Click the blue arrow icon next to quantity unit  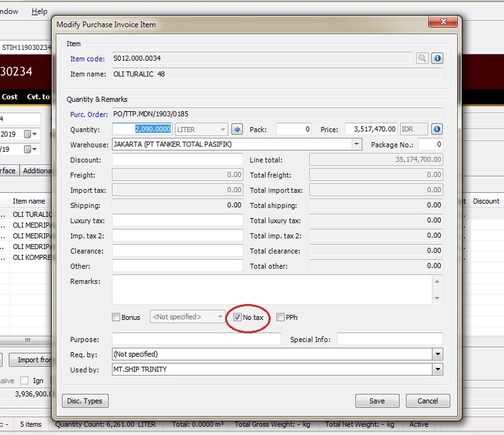point(237,129)
